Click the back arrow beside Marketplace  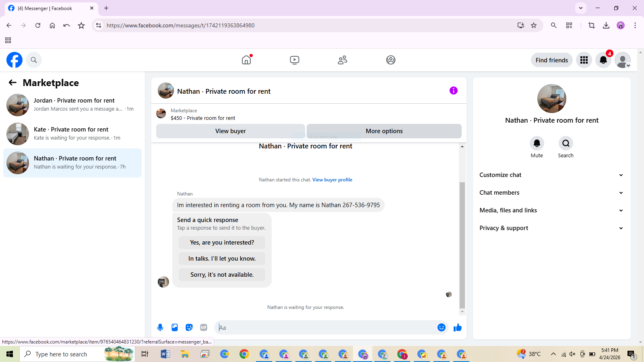(x=12, y=82)
